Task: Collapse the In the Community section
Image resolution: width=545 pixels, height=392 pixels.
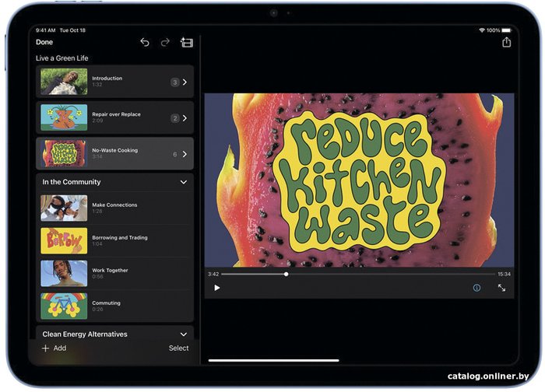Action: pos(184,182)
